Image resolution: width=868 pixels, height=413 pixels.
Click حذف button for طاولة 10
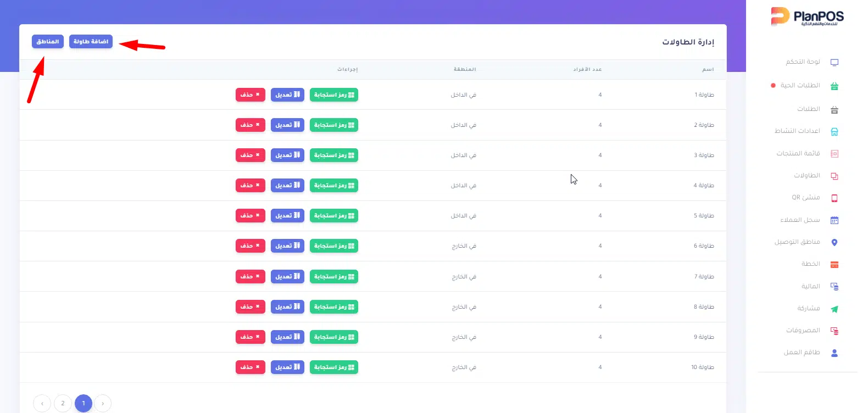[x=251, y=367]
